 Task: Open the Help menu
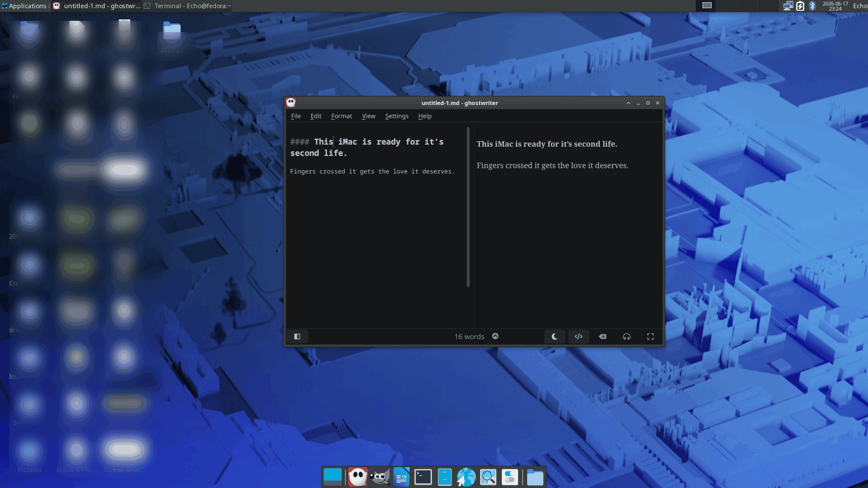click(425, 116)
